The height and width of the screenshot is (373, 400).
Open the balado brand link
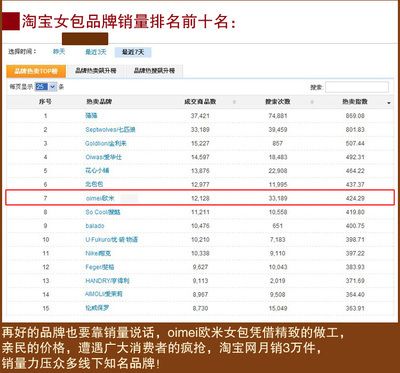coord(95,226)
